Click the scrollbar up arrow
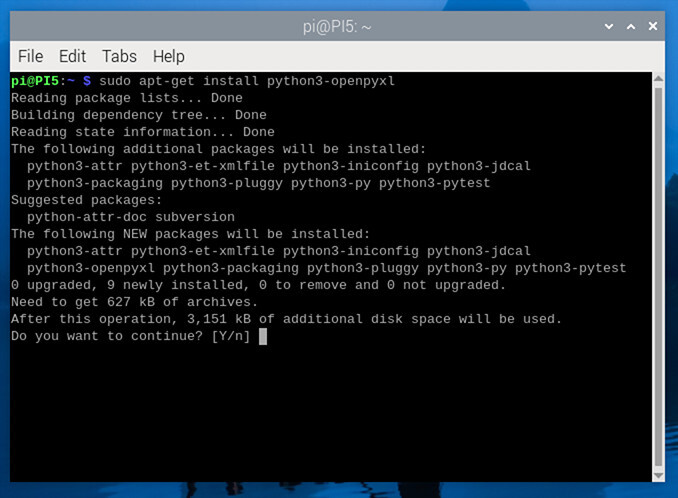The height and width of the screenshot is (498, 678). [658, 79]
